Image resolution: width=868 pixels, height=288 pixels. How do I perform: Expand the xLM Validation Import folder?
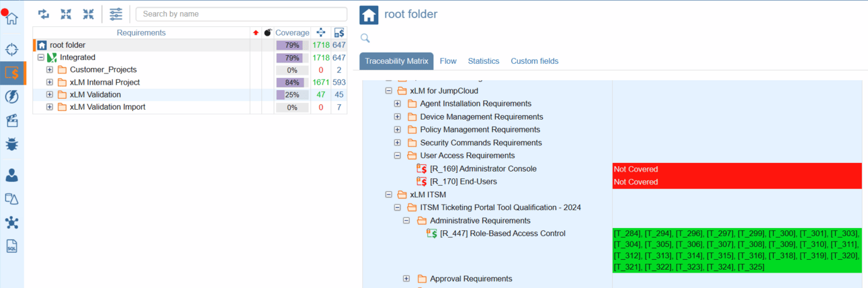point(49,107)
